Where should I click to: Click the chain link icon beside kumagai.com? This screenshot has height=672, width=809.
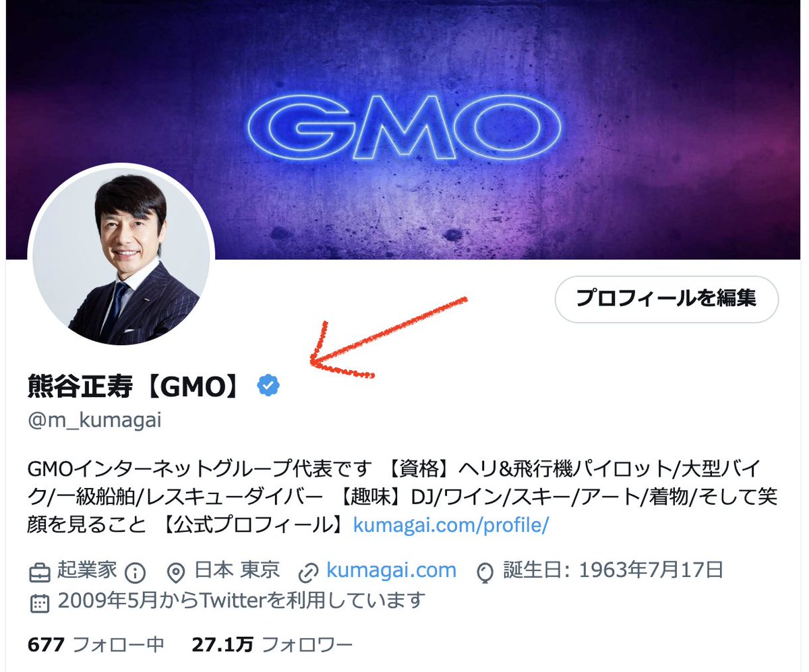coord(307,573)
